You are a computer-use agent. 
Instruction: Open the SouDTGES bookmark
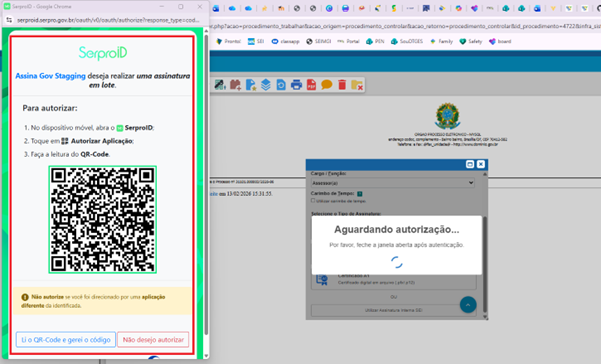click(407, 41)
